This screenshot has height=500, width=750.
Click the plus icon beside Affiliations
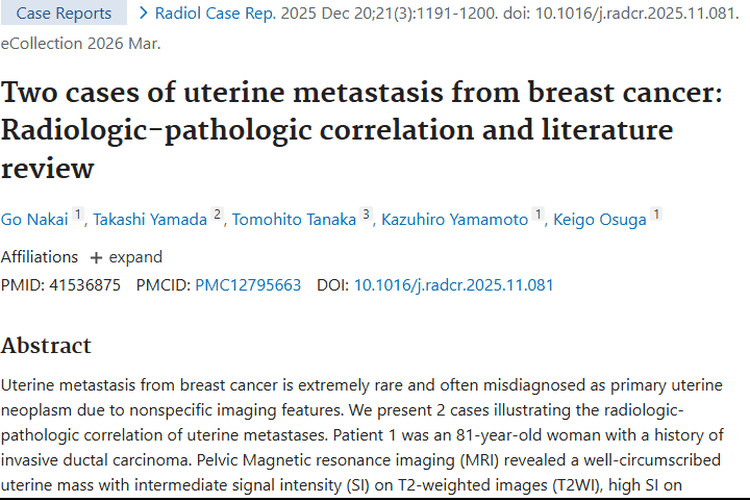tap(96, 257)
